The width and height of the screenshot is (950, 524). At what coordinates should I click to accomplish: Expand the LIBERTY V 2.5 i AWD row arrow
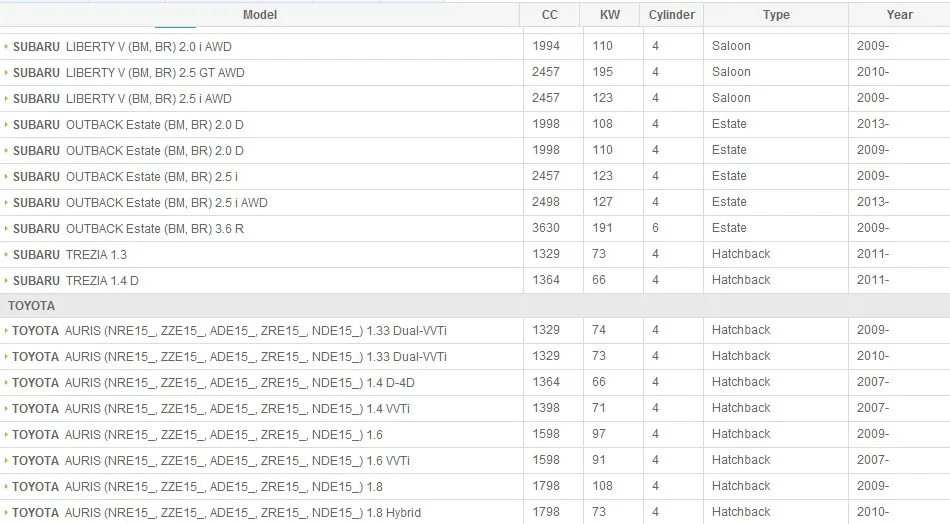point(6,98)
